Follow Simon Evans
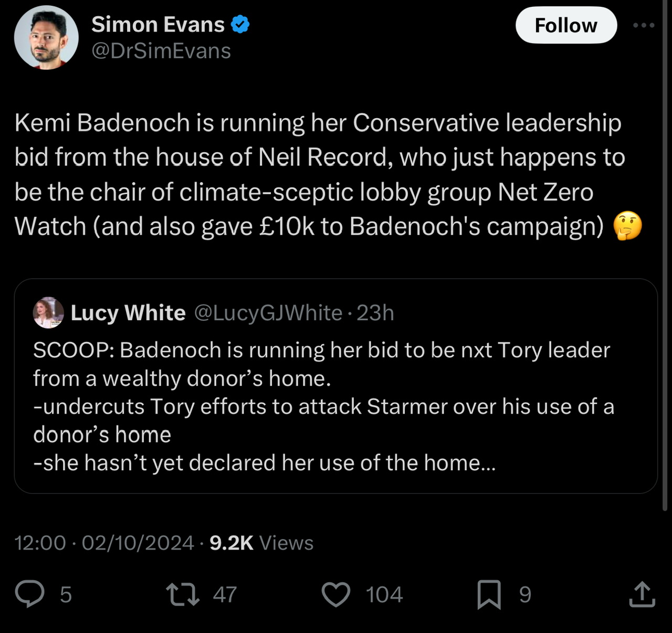Viewport: 672px width, 633px height. click(x=565, y=25)
